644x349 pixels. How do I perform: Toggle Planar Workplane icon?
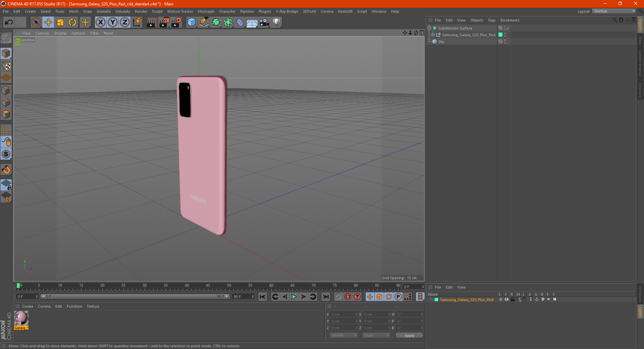coord(6,197)
